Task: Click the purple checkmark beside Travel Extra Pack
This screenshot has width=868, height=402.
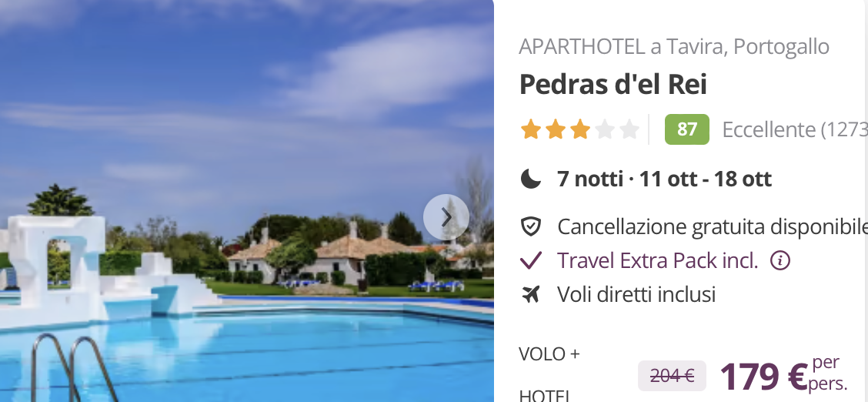Action: [x=531, y=260]
